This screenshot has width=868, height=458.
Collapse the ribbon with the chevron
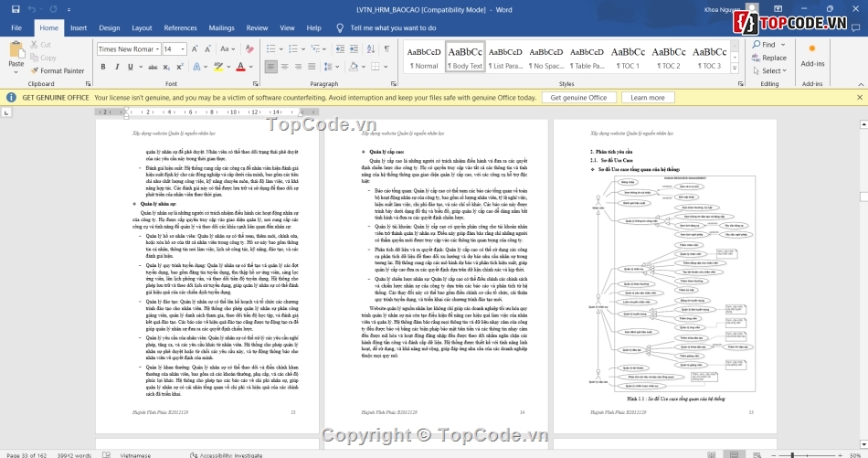[861, 84]
